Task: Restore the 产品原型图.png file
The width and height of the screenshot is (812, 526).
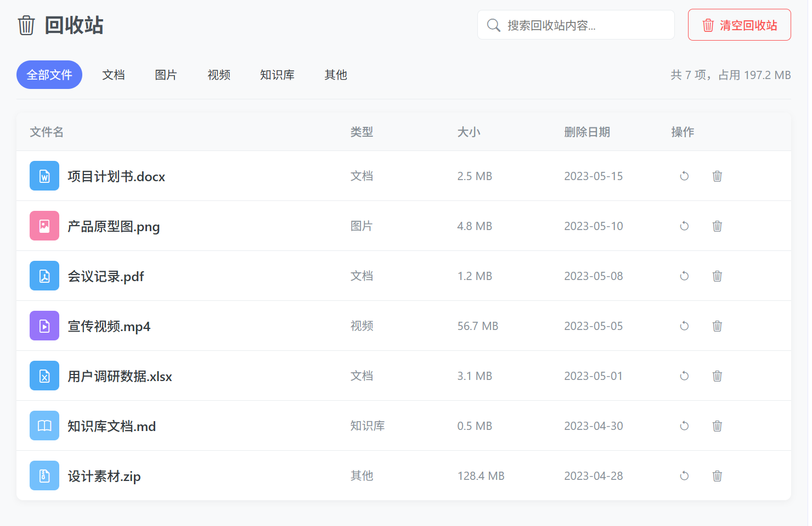Action: [x=684, y=226]
